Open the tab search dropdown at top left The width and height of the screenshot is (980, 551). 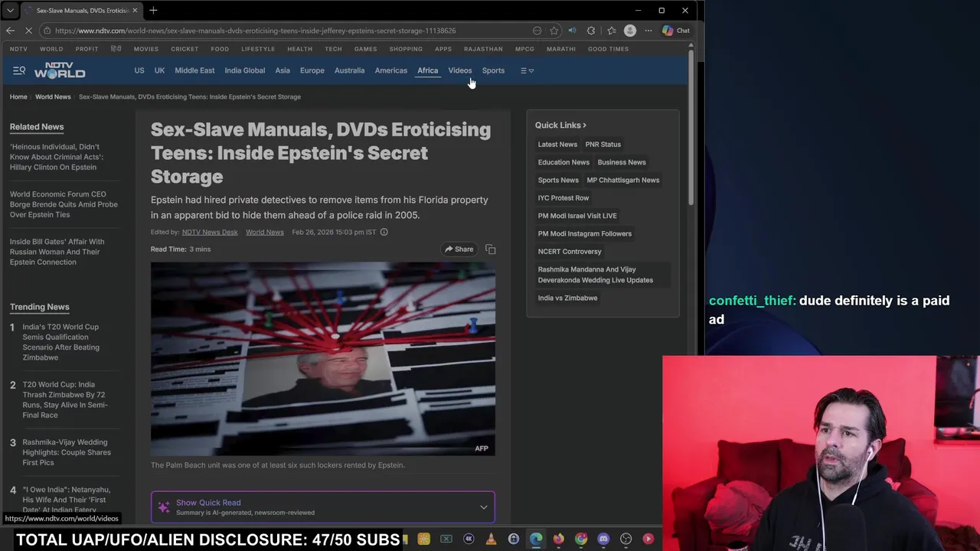click(x=10, y=11)
